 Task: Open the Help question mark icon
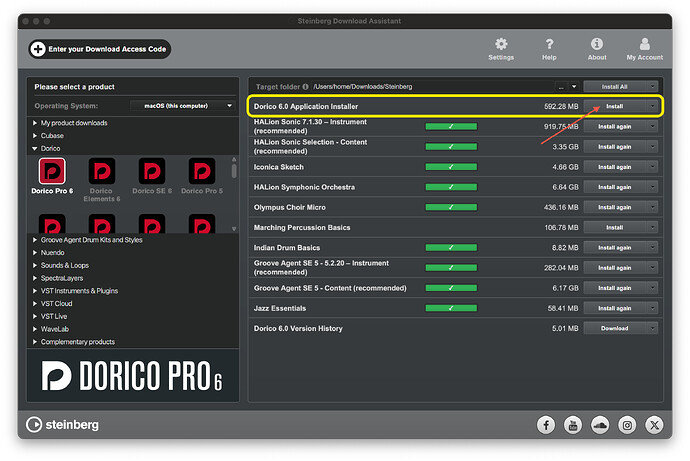549,44
